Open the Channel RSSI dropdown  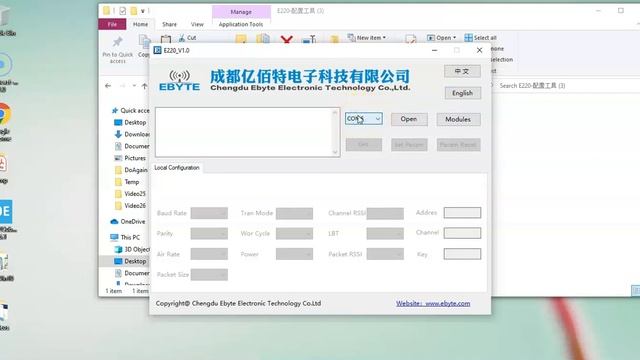[x=385, y=213]
